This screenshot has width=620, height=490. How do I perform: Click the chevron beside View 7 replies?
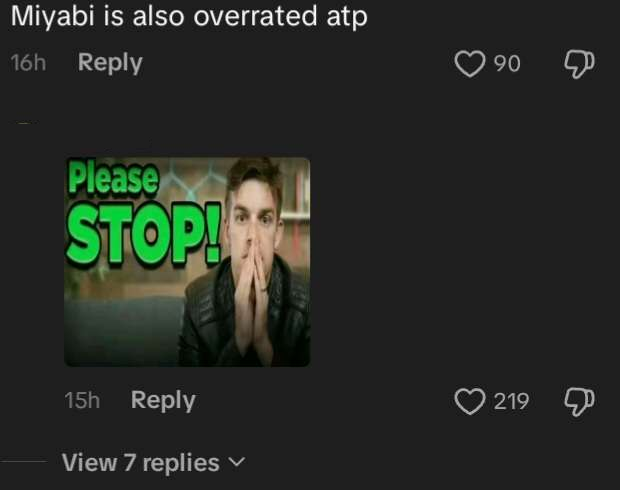pos(237,462)
